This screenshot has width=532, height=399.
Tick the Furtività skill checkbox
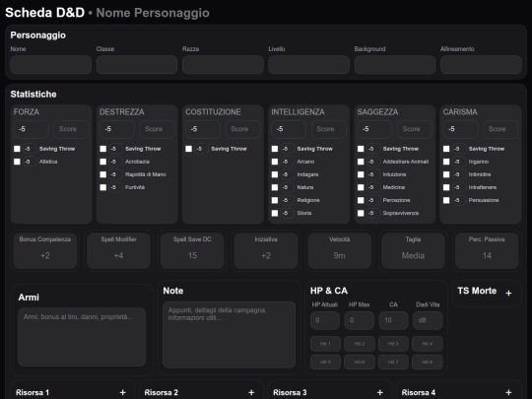103,187
